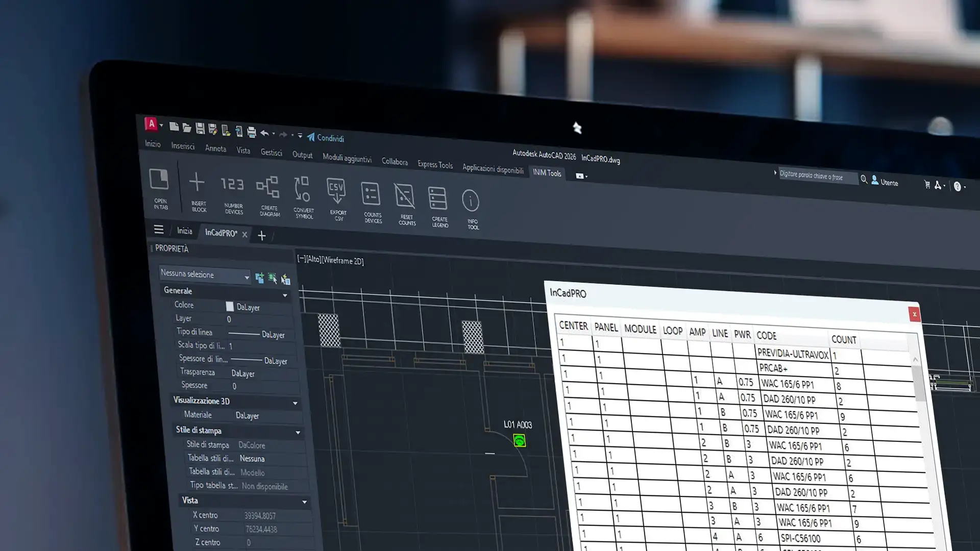Click the search magnifier icon
Viewport: 980px width, 551px height.
tap(864, 180)
